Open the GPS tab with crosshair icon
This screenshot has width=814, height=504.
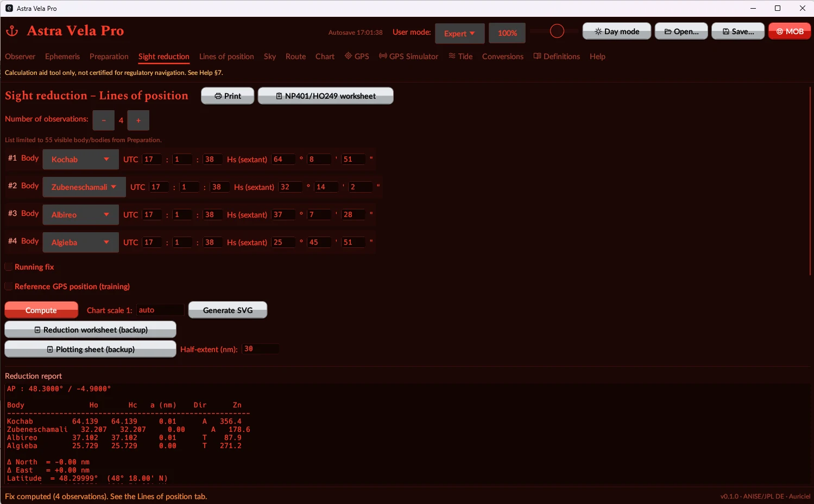pos(357,56)
